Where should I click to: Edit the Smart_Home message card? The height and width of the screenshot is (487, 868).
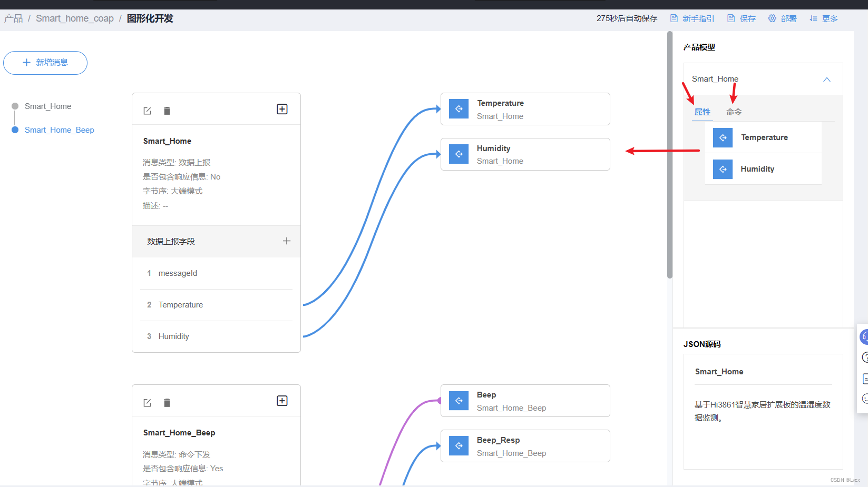pos(148,111)
